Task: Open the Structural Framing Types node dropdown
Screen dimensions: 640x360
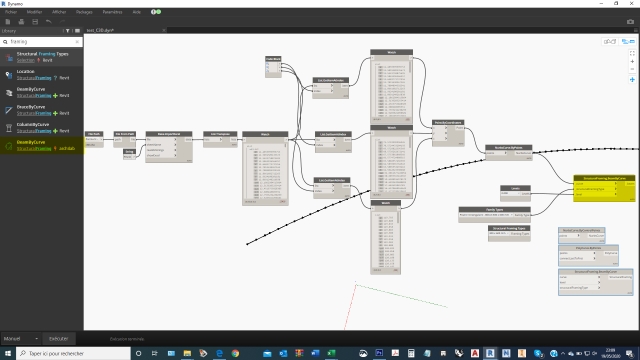Action: tap(499, 233)
